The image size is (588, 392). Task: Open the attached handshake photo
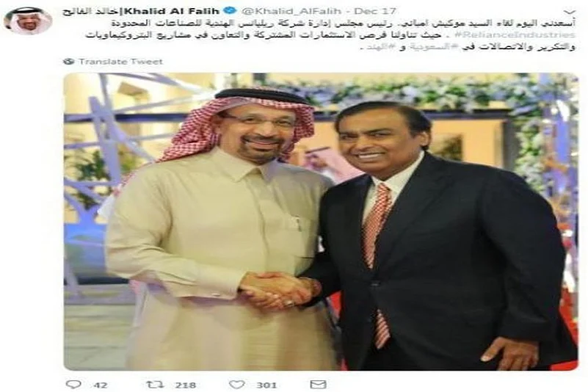321,222
